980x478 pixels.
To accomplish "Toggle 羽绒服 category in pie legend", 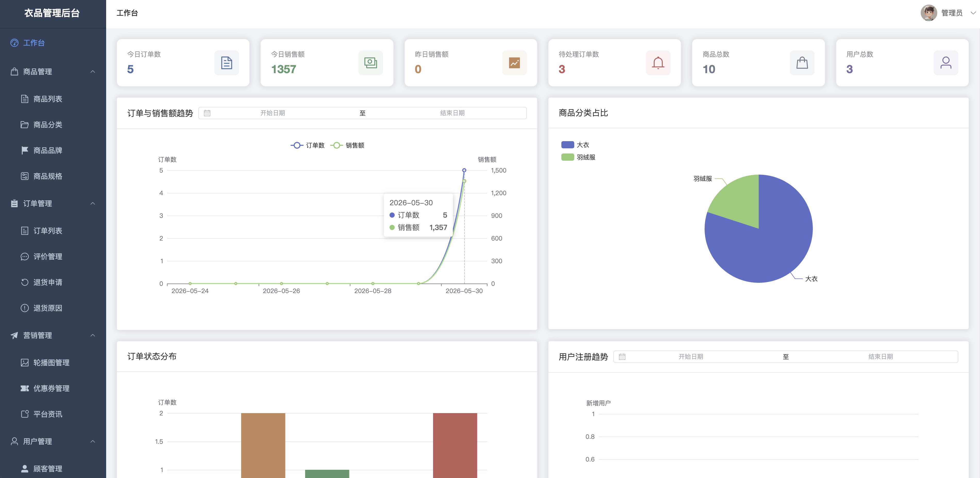I will pyautogui.click(x=578, y=157).
